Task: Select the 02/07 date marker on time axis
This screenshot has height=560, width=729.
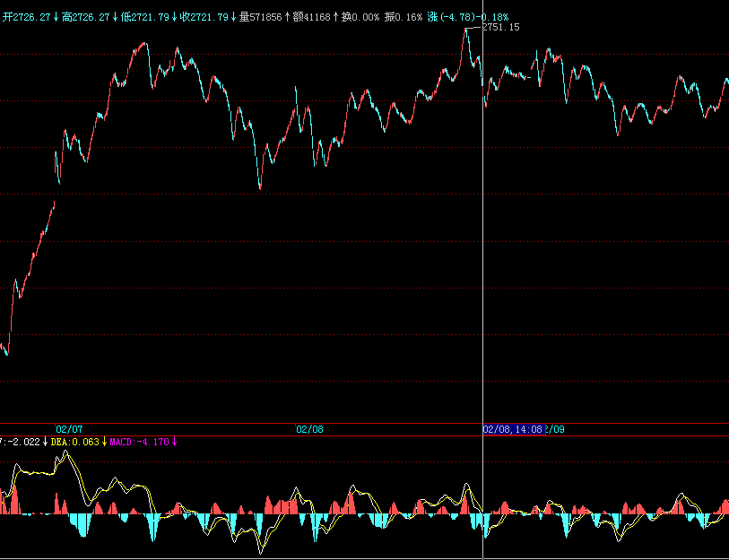Action: click(69, 429)
